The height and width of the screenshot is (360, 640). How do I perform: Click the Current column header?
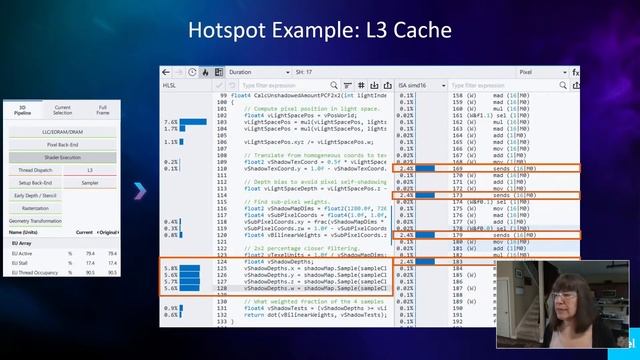pyautogui.click(x=84, y=232)
